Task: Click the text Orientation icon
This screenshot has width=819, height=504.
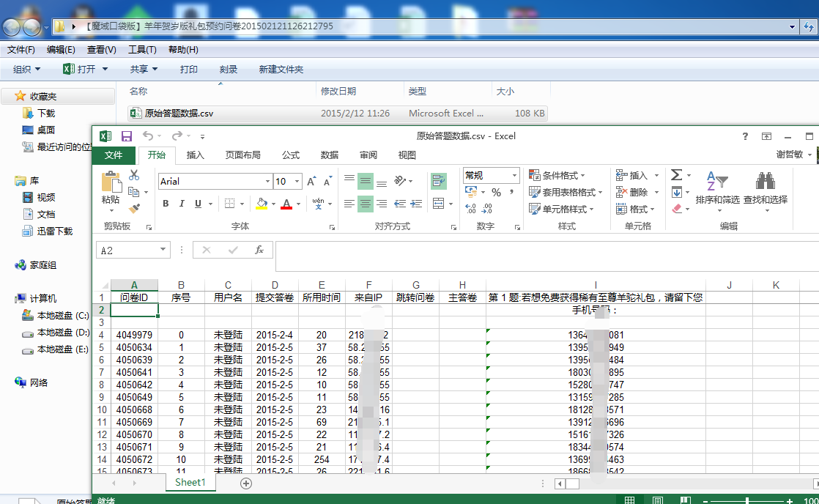Action: (x=400, y=181)
